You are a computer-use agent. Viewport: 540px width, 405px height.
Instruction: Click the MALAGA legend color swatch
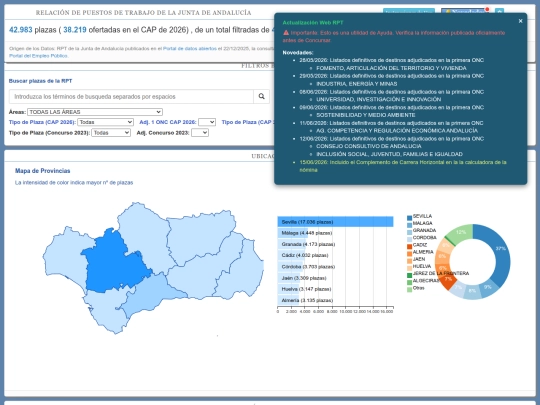point(409,225)
